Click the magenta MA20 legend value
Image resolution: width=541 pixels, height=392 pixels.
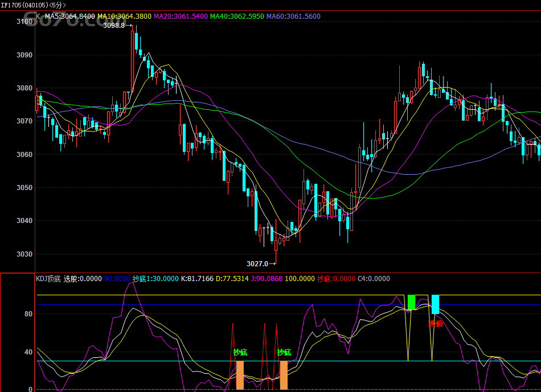[x=181, y=16]
